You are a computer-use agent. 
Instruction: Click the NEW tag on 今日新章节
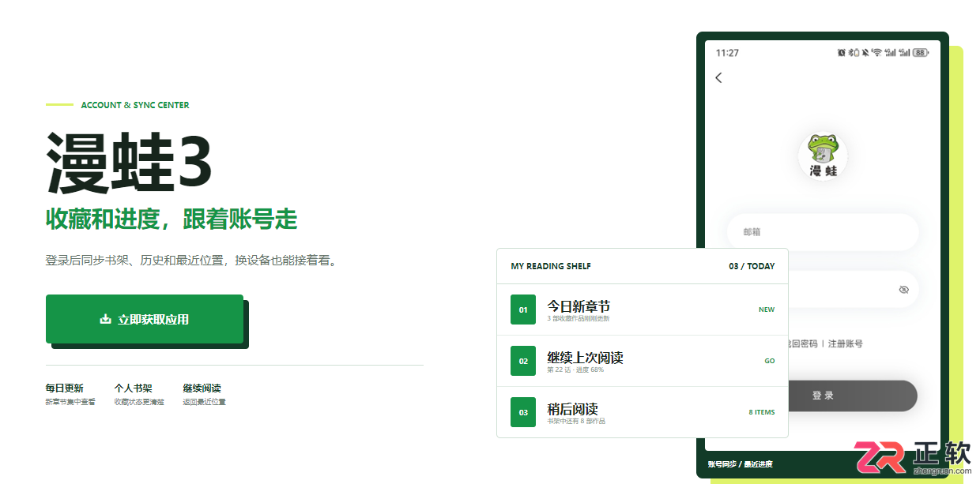tap(767, 310)
